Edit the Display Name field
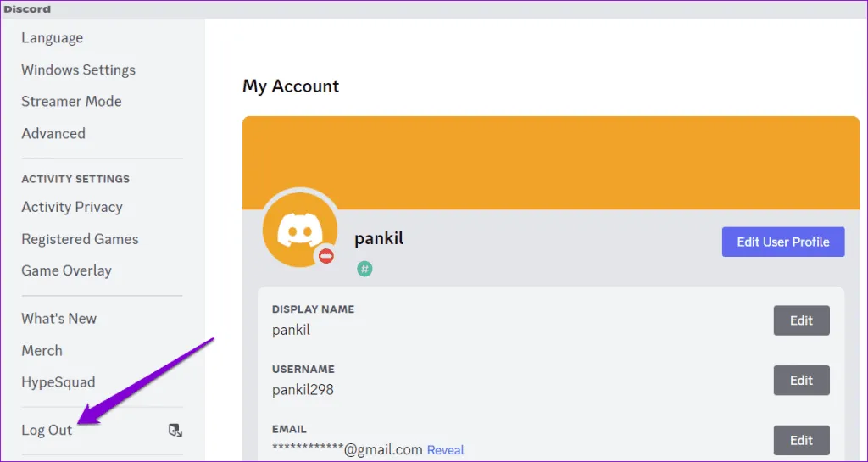This screenshot has width=868, height=462. tap(801, 320)
